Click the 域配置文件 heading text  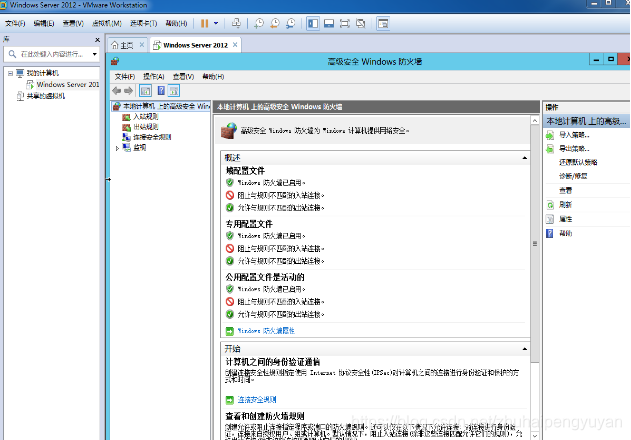coord(245,171)
